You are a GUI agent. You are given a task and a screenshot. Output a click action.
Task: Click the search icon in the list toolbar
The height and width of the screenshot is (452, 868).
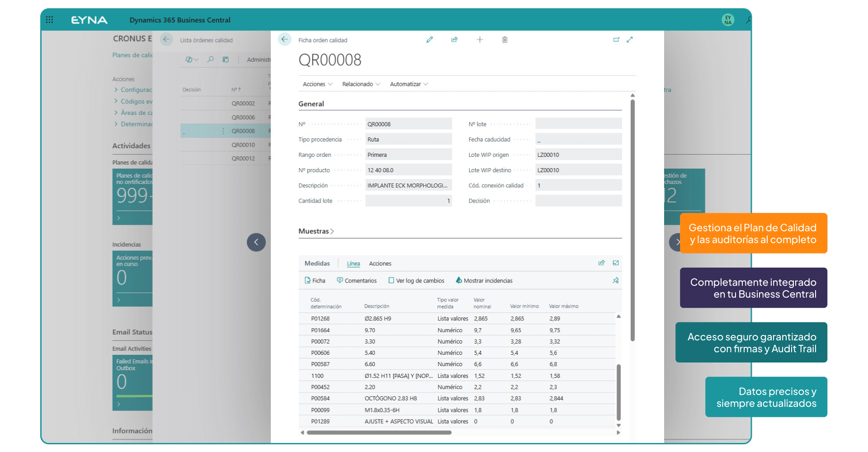[x=211, y=60]
